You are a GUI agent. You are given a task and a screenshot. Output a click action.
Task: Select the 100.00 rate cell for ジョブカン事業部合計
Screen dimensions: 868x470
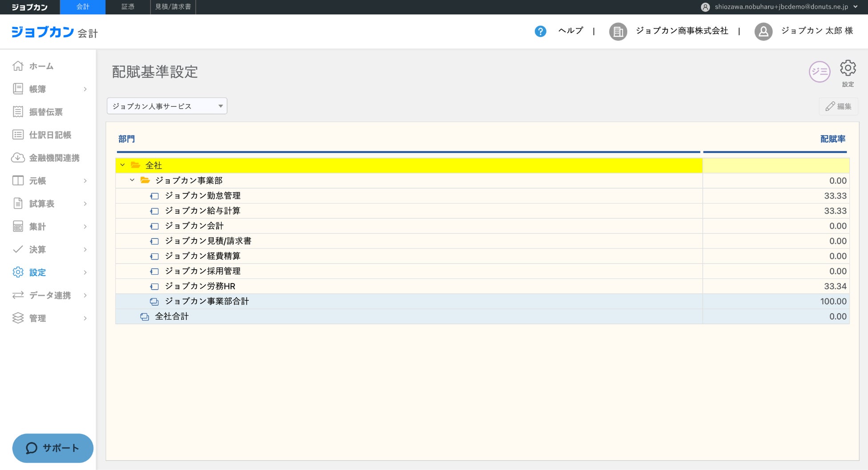776,301
